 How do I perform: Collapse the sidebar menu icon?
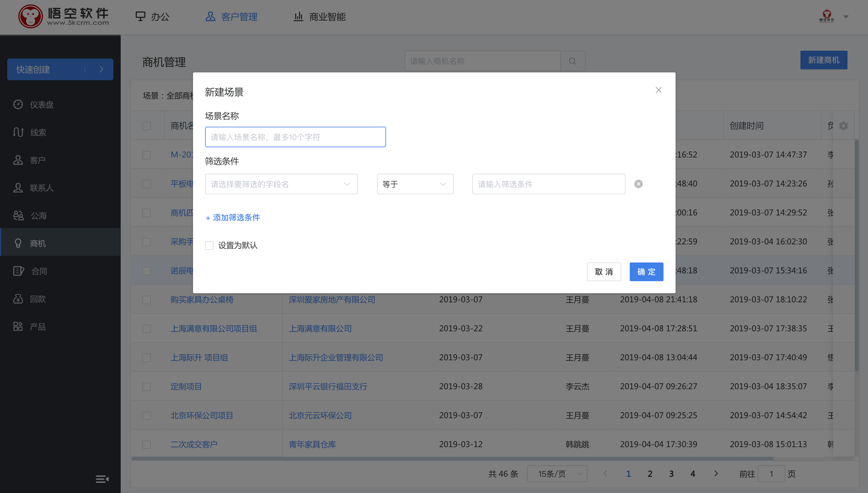pyautogui.click(x=102, y=479)
